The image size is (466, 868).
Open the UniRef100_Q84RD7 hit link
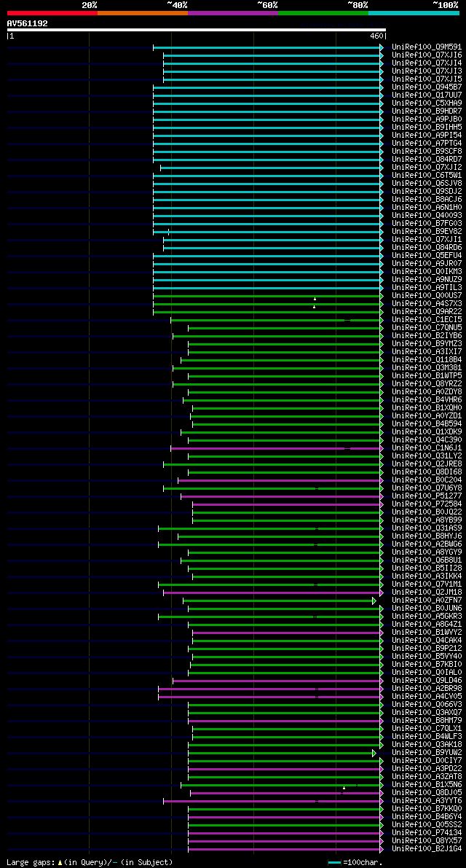tap(427, 160)
